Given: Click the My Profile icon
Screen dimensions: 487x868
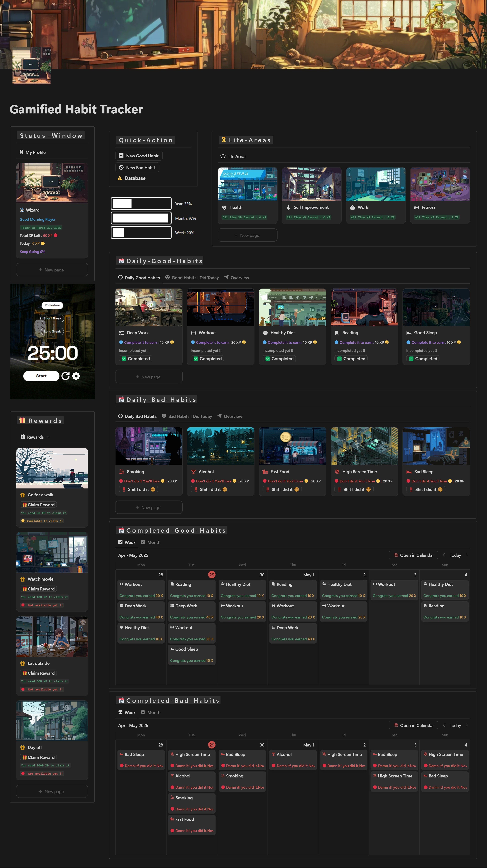Looking at the screenshot, I should coord(22,152).
